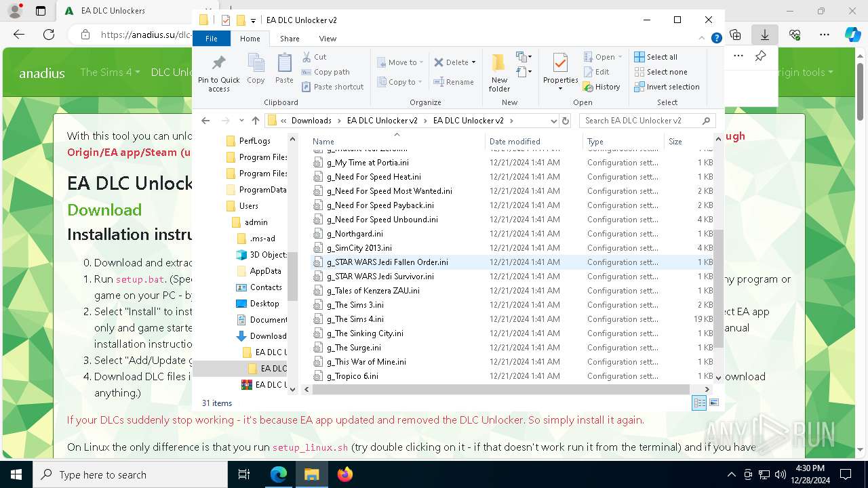868x488 pixels.
Task: Click the file list vertical scrollbar
Action: tap(719, 288)
